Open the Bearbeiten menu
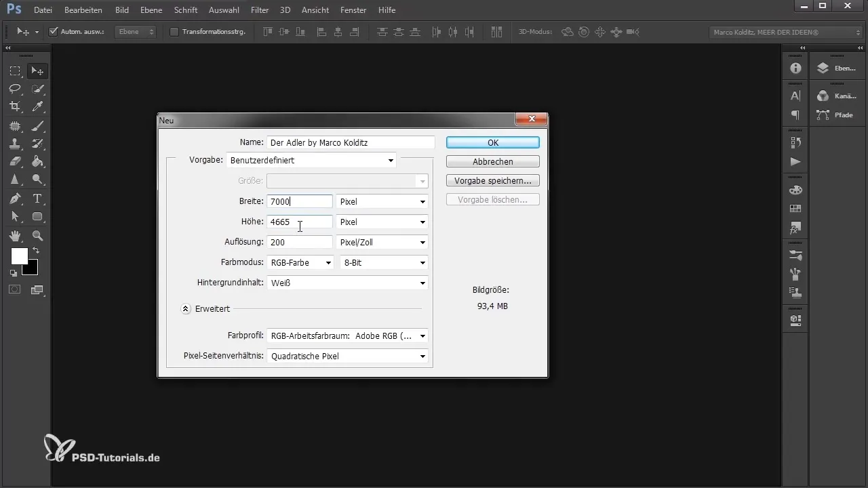The image size is (868, 488). click(83, 10)
